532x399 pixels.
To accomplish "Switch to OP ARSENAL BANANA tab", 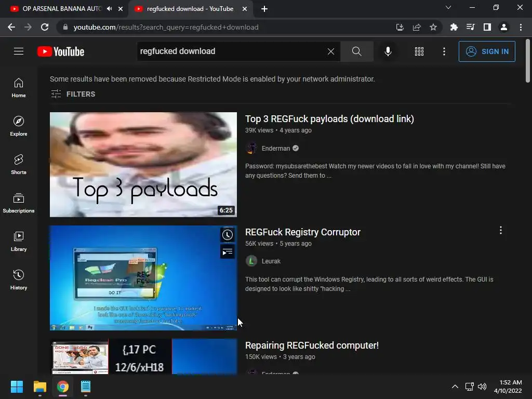I will (61, 9).
